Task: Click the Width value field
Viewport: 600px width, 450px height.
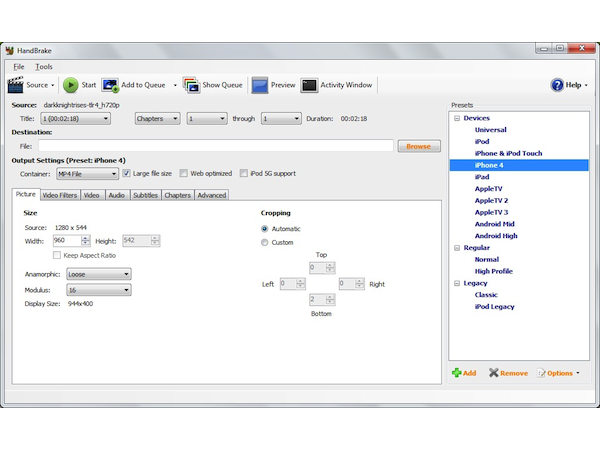Action: click(67, 241)
